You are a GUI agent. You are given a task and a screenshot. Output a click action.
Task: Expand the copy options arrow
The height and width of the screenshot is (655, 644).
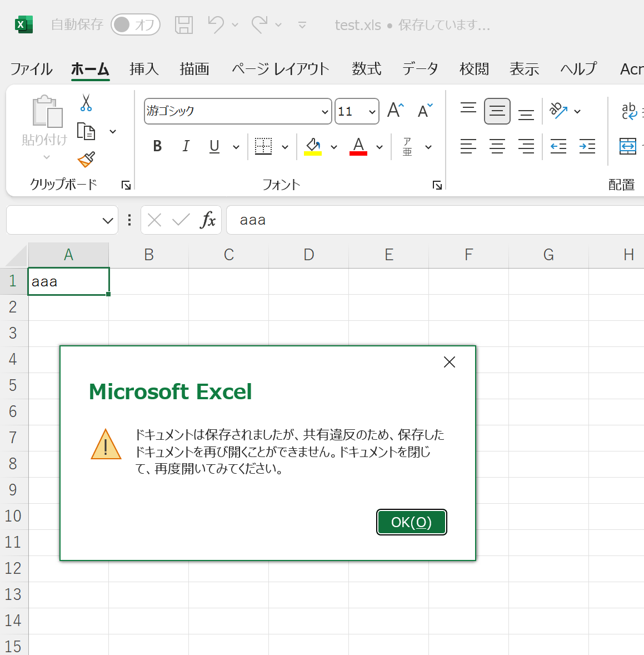coord(113,132)
